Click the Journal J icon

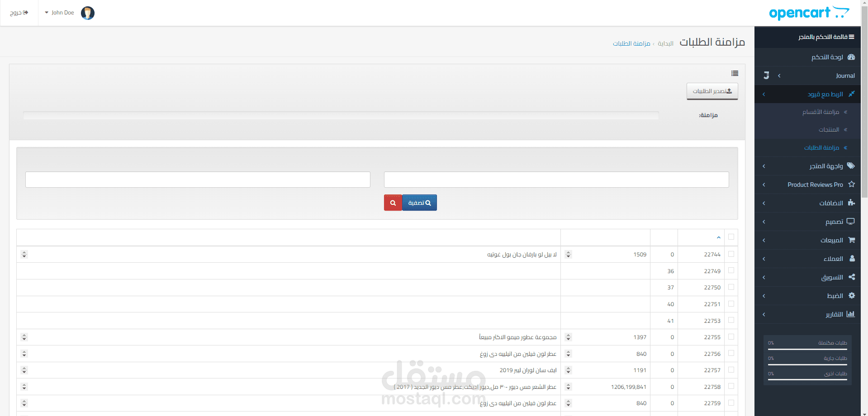tap(766, 76)
